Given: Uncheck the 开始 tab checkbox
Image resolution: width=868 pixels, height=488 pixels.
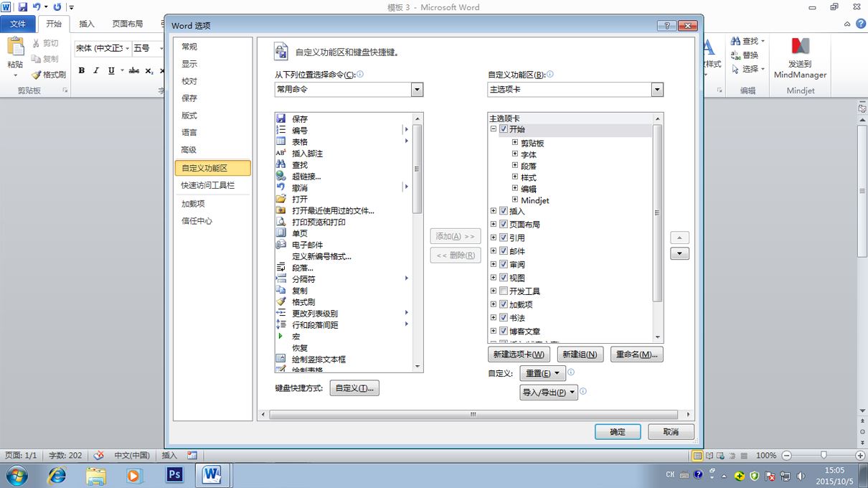Looking at the screenshot, I should click(x=504, y=129).
